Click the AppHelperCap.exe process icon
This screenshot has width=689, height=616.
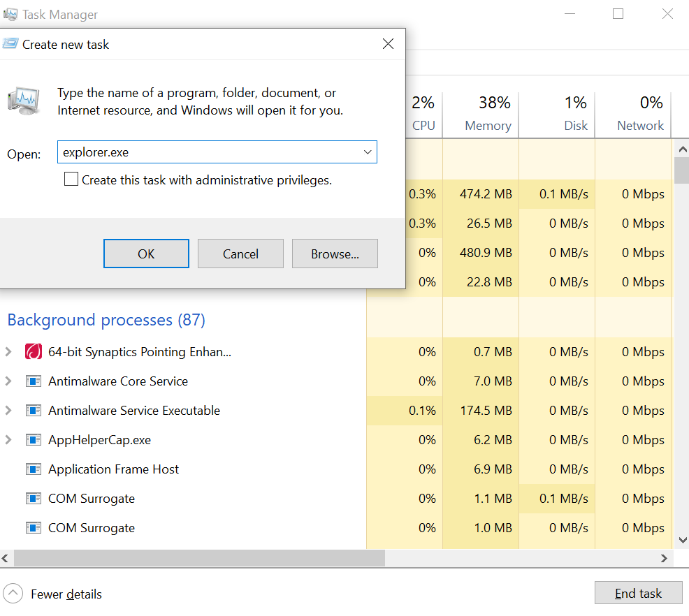coord(34,440)
